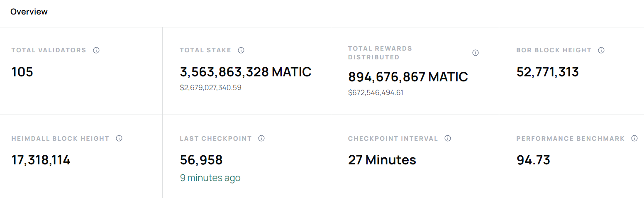
Task: Click info icon beside Last Checkpoint
Action: (261, 138)
